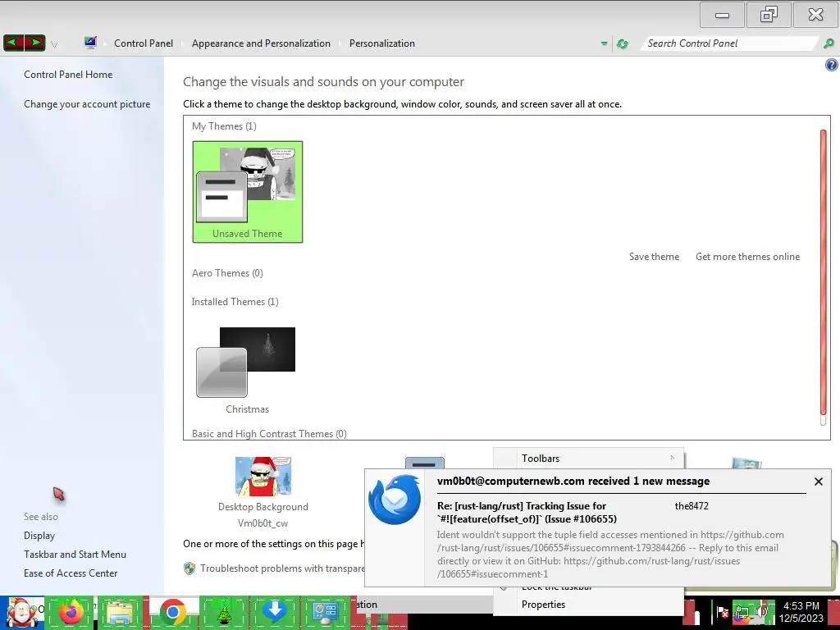Click sender name the8472 in notification
Screen dimensions: 840x630
pos(692,505)
